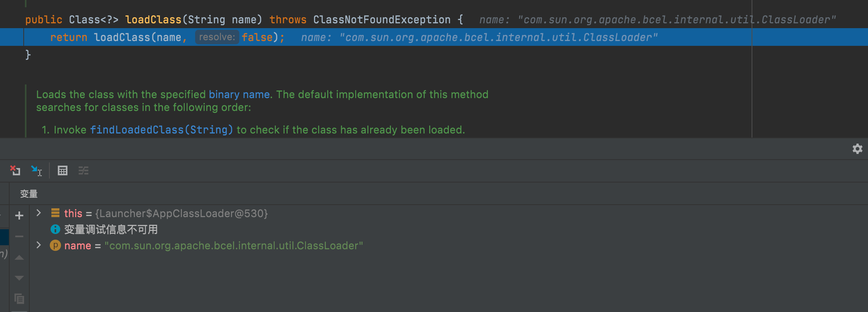868x312 pixels.
Task: Click the yellow field icon next to this
Action: point(55,213)
